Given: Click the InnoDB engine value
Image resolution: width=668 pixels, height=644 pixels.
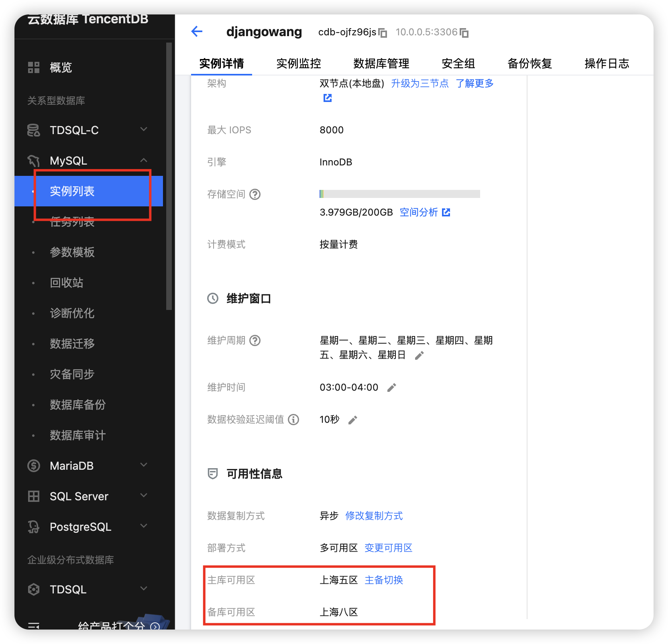Looking at the screenshot, I should point(336,162).
